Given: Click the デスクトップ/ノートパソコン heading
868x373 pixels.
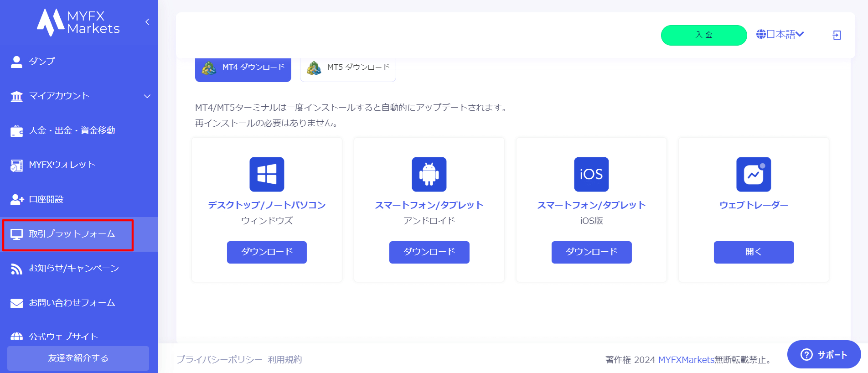Looking at the screenshot, I should tap(267, 205).
